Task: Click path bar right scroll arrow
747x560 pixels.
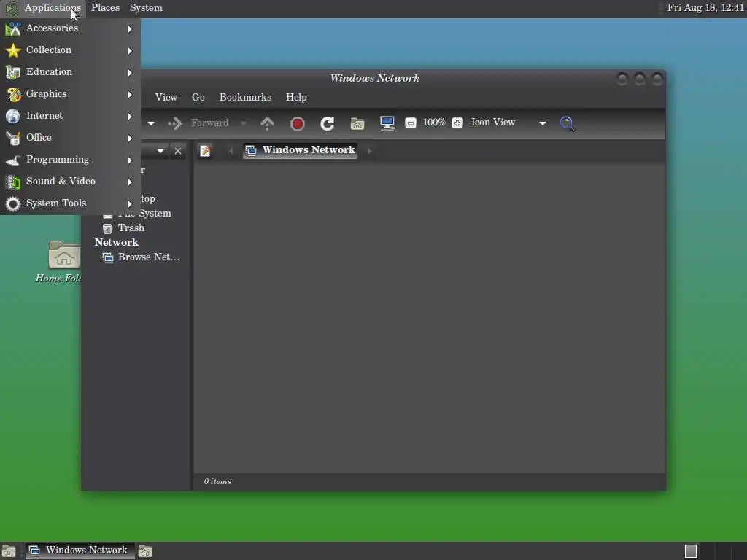Action: [369, 151]
